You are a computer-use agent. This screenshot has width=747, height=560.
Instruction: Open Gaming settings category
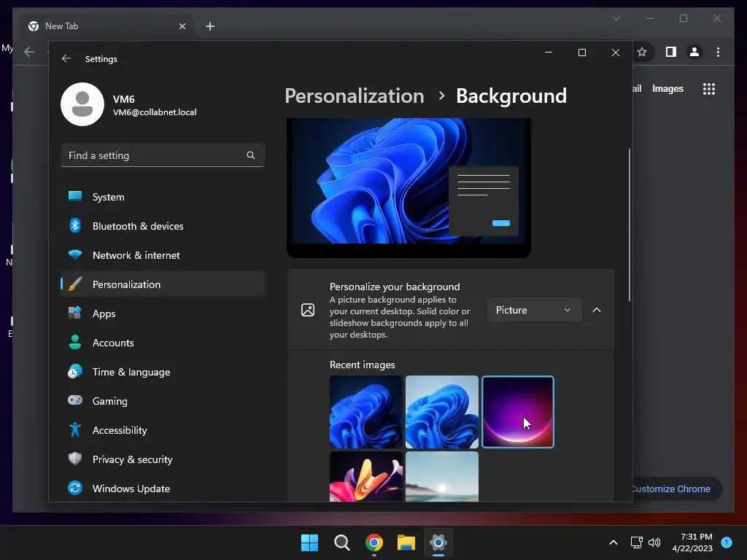[163, 401]
